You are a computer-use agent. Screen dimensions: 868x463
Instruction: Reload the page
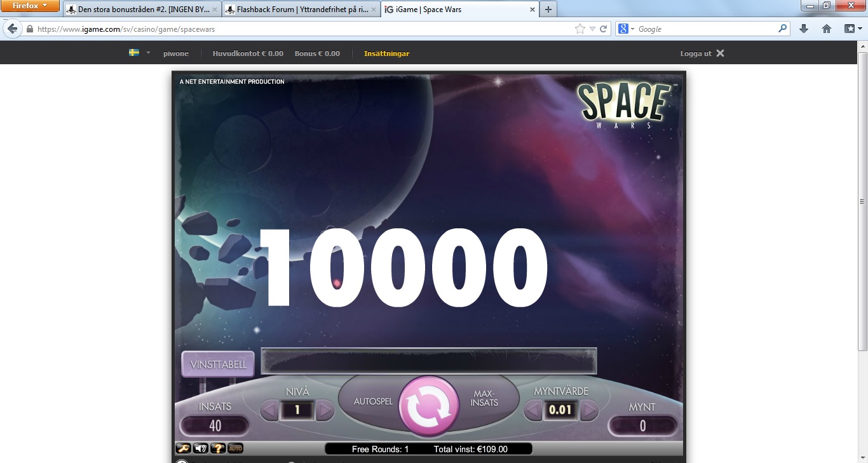click(x=604, y=29)
